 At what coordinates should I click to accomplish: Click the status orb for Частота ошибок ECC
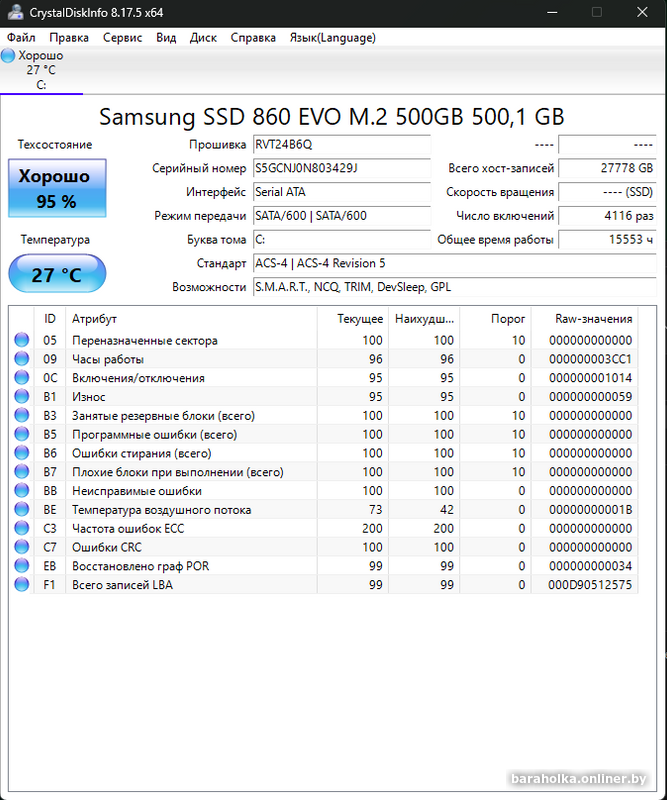pos(21,528)
